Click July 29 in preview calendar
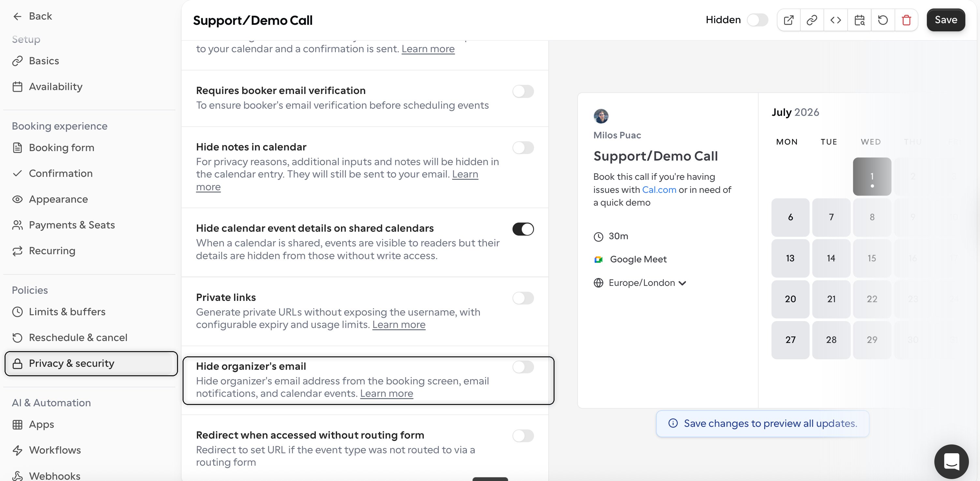Screen dimensions: 980x481 871,340
